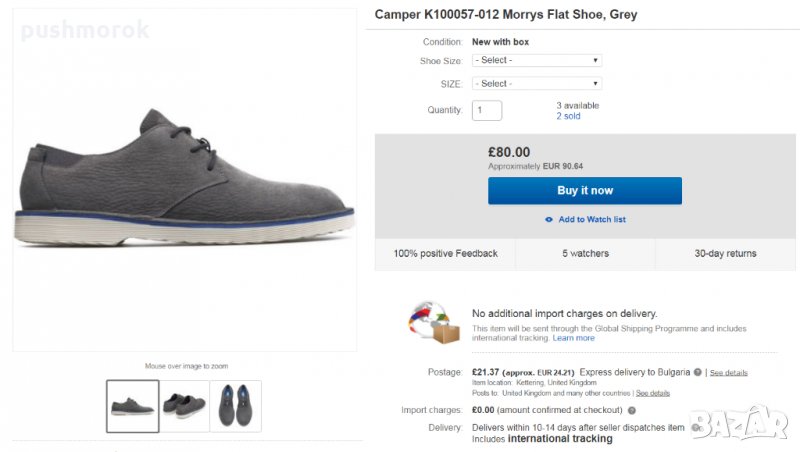Open the Shoe Size dropdown
Image resolution: width=800 pixels, height=452 pixels.
point(536,60)
